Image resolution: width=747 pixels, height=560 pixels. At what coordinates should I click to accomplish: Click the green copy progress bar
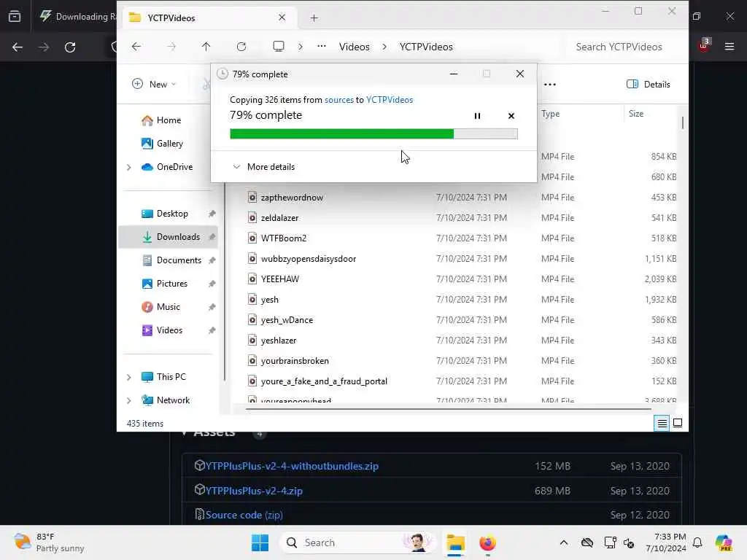pos(373,134)
